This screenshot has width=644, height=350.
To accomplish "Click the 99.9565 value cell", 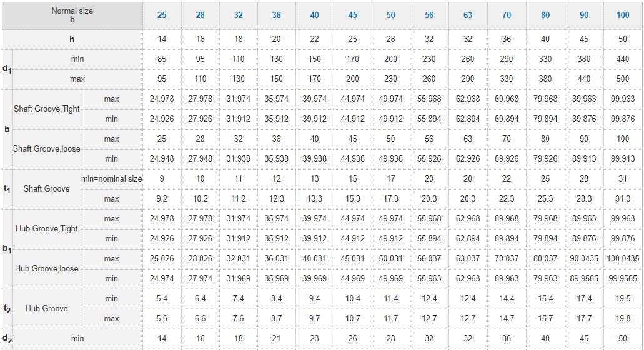I will pyautogui.click(x=623, y=279).
